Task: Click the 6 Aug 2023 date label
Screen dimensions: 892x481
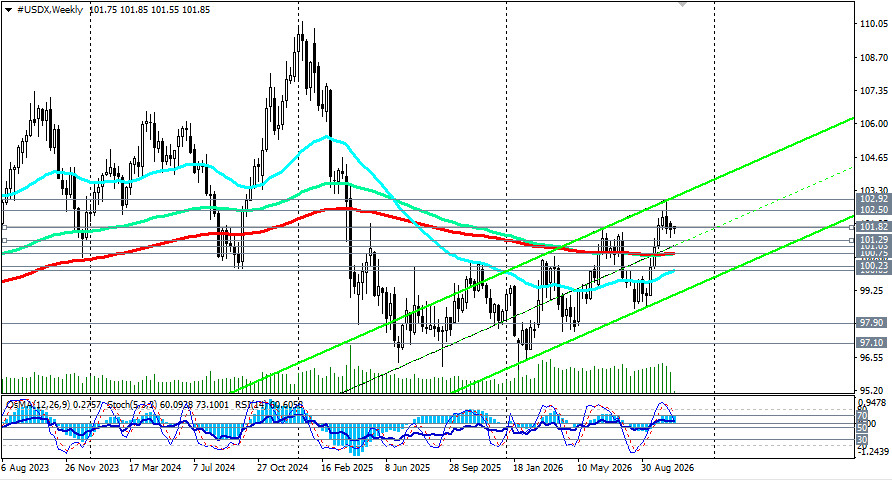Action: click(x=25, y=468)
